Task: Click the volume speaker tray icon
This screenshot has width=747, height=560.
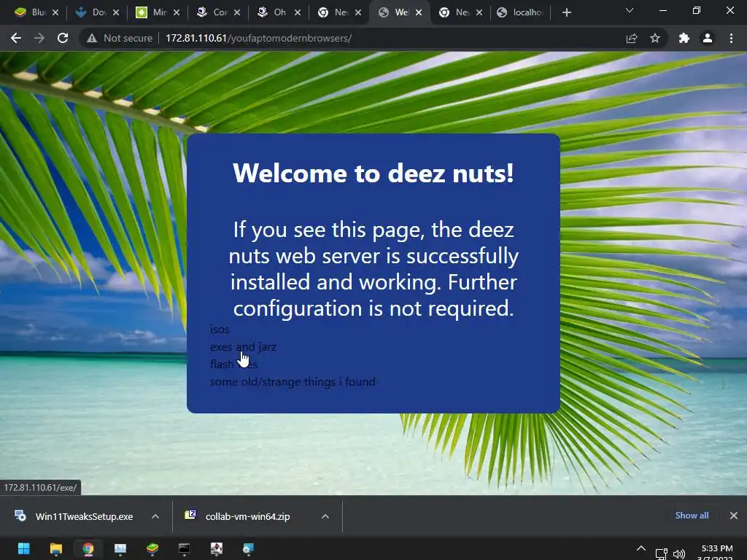Action: pos(679,554)
